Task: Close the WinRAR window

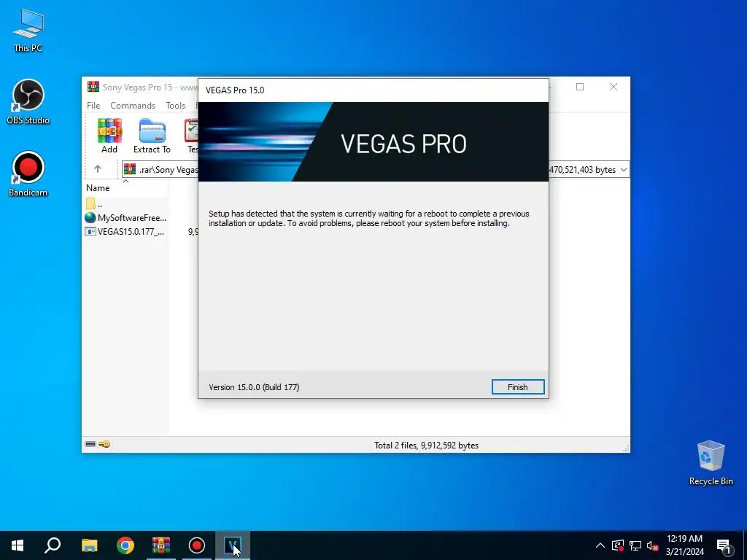Action: pyautogui.click(x=614, y=87)
